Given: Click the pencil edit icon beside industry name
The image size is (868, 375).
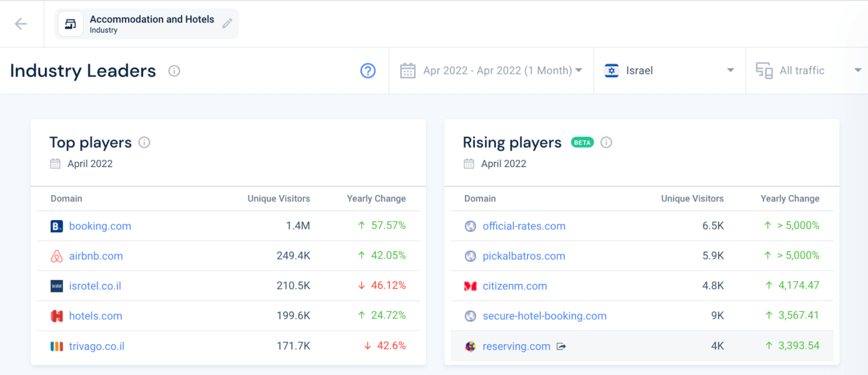Looking at the screenshot, I should [x=227, y=24].
